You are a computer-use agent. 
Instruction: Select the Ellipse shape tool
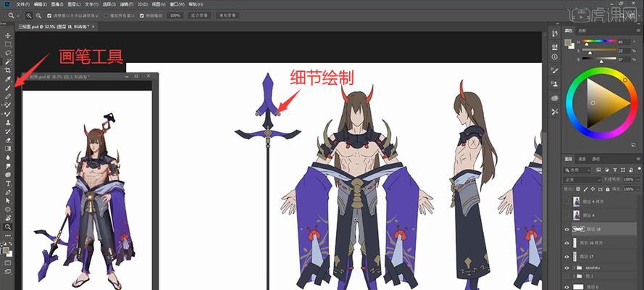point(8,210)
